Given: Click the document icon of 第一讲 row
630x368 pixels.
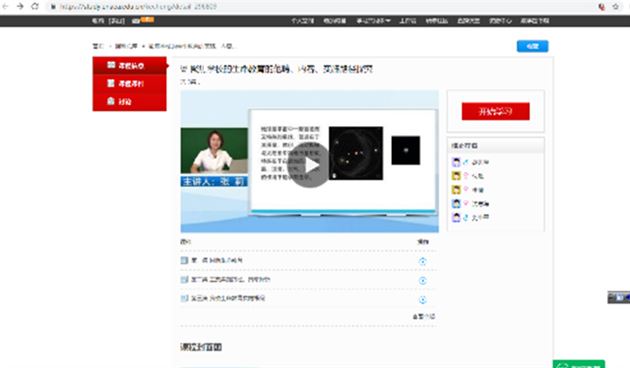Looking at the screenshot, I should tap(184, 260).
